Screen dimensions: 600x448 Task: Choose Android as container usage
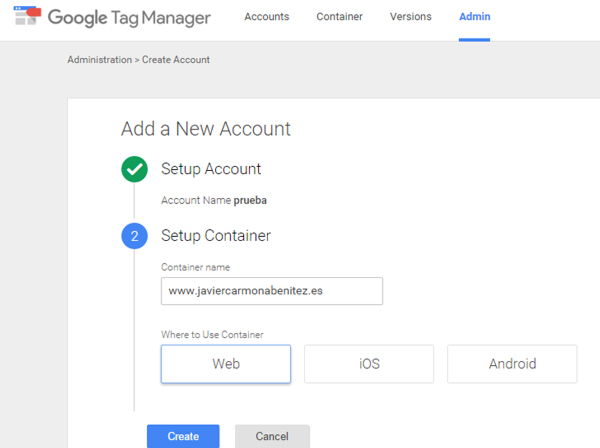point(512,364)
